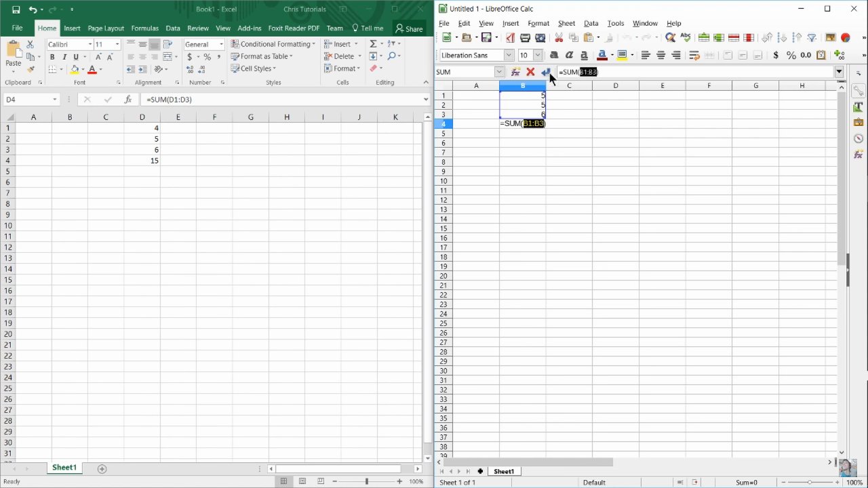
Task: Click Excel's Insert Function fx button
Action: (127, 100)
